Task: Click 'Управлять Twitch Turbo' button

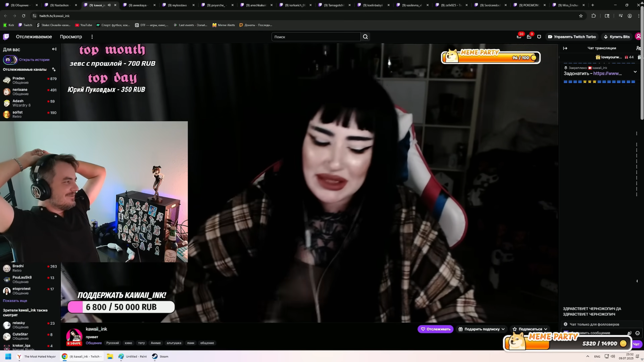Action: point(572,37)
